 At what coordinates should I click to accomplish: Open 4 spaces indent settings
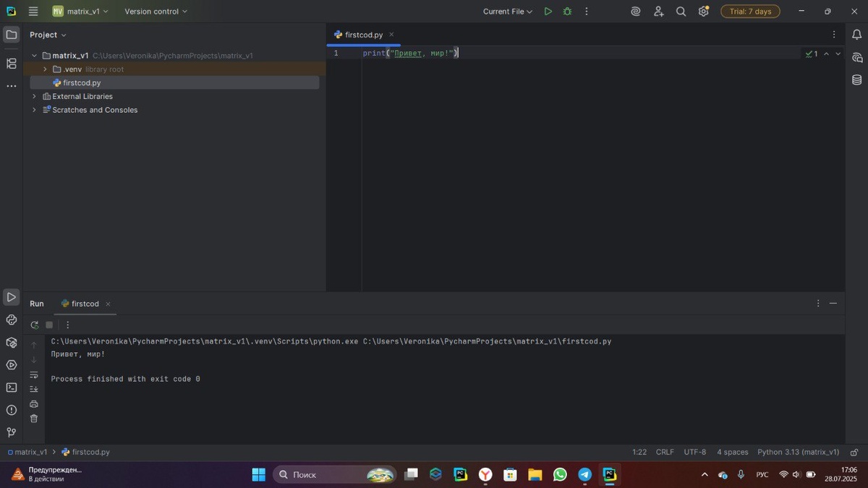733,452
